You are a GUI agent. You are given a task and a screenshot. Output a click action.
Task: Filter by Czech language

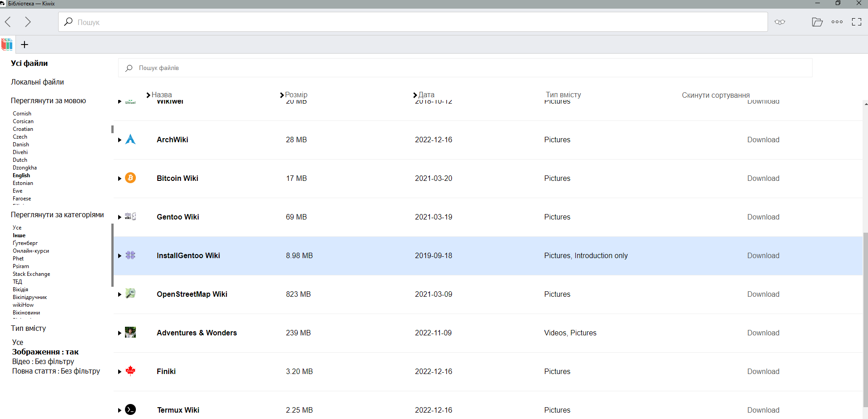(20, 137)
